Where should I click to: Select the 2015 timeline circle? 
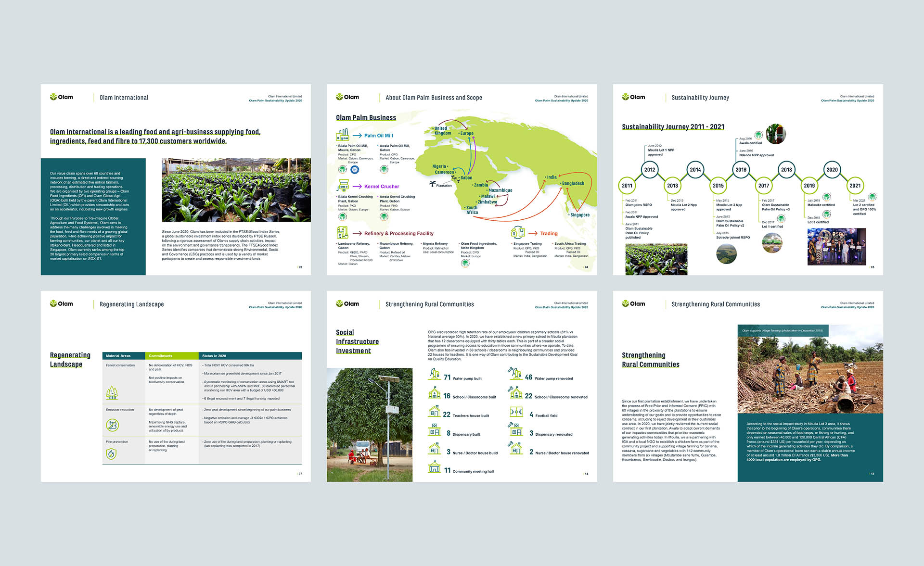tap(718, 186)
